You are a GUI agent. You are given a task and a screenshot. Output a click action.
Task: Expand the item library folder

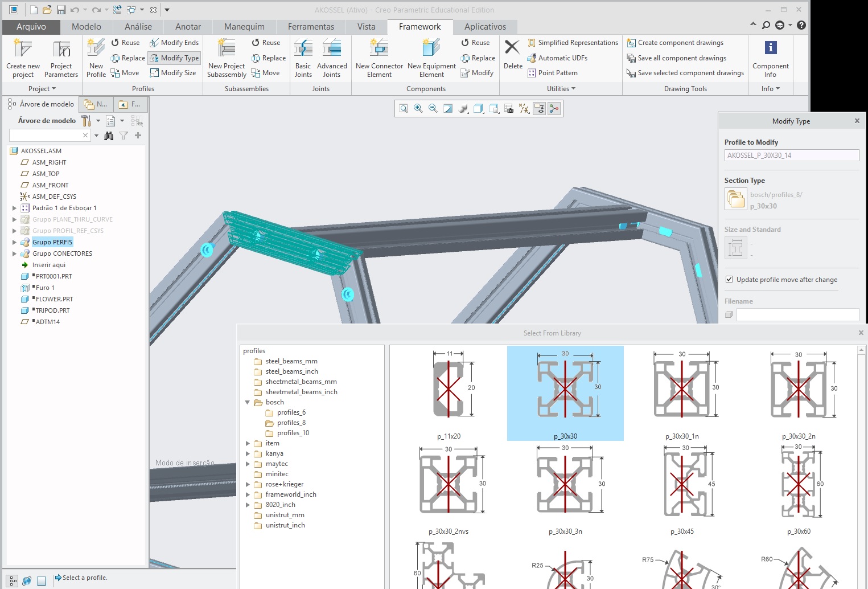[248, 443]
